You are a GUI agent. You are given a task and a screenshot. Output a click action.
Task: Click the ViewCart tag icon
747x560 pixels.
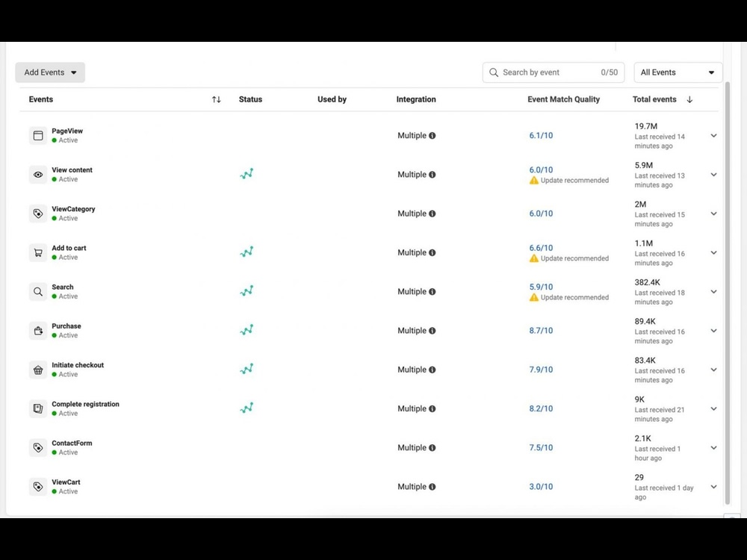click(x=38, y=487)
